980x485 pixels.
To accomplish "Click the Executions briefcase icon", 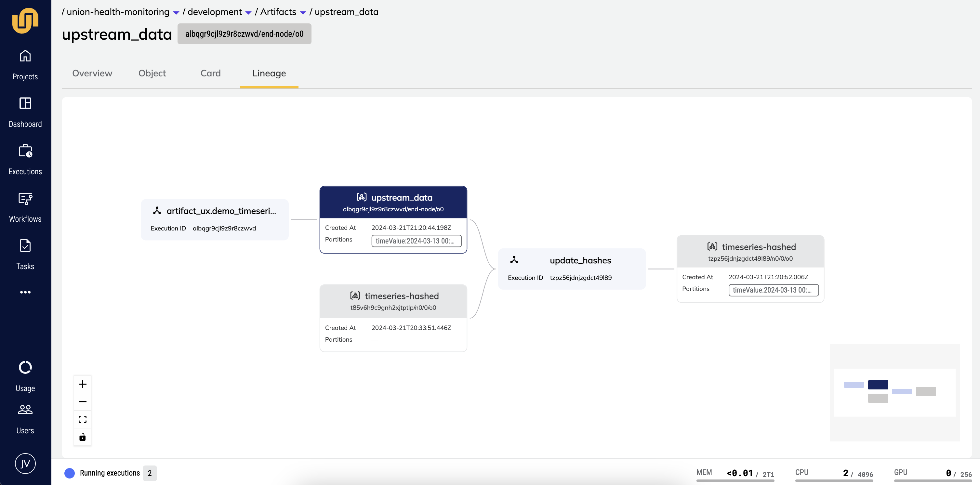I will point(25,152).
